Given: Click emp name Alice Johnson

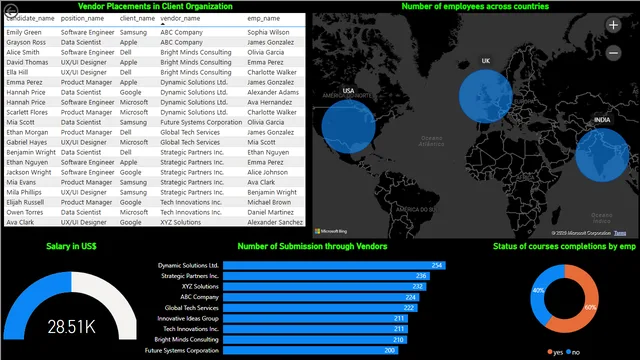Looking at the screenshot, I should [267, 172].
